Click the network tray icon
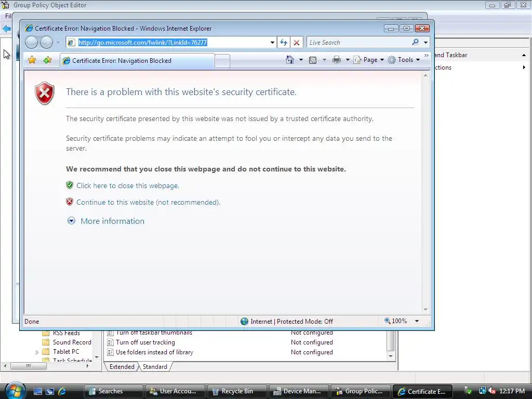Viewport: 532px width, 399px height. (x=482, y=391)
